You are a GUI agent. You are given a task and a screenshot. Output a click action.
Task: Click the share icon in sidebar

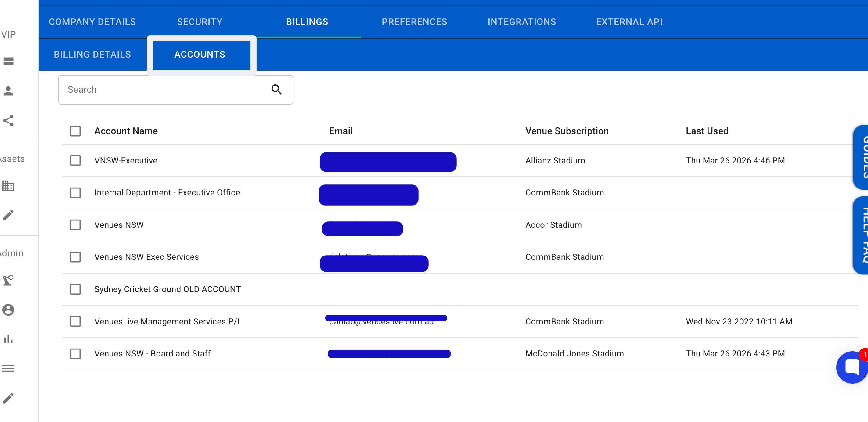pyautogui.click(x=9, y=120)
